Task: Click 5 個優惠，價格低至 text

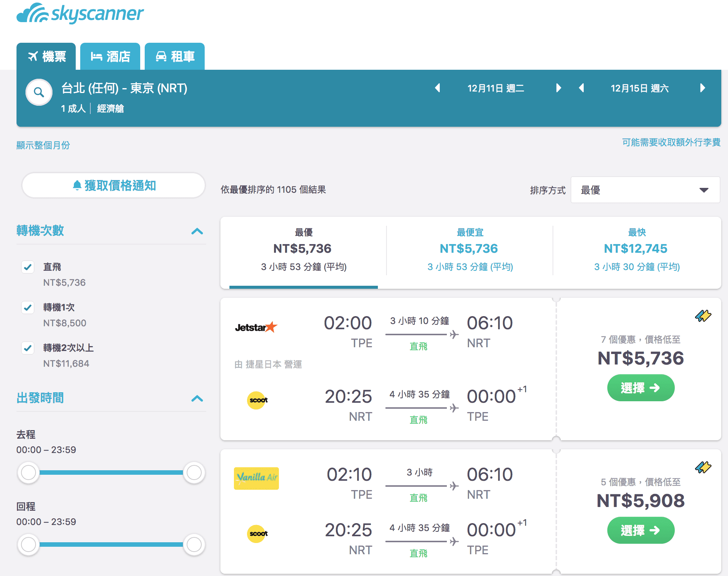Action: [x=640, y=482]
